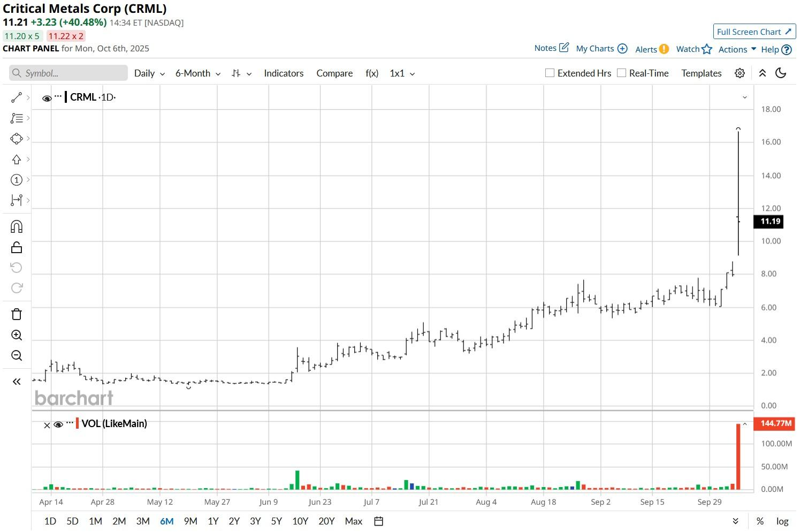Image resolution: width=800 pixels, height=532 pixels.
Task: Select the measure range tool
Action: (17, 200)
